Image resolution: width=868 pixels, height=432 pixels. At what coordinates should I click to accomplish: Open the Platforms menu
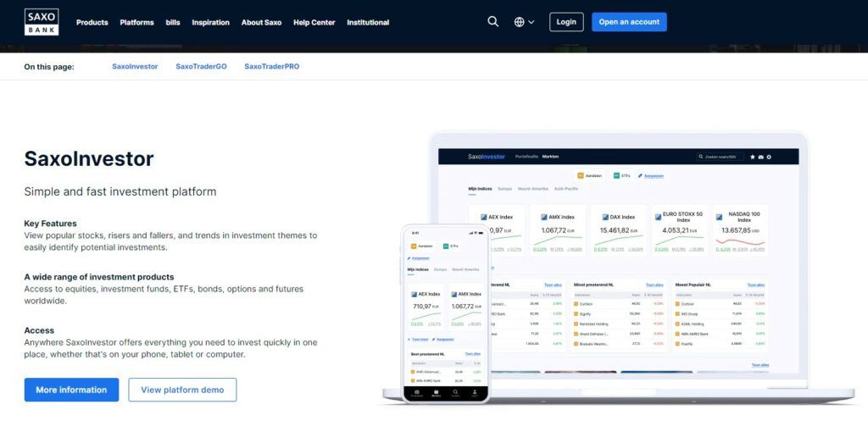[136, 23]
